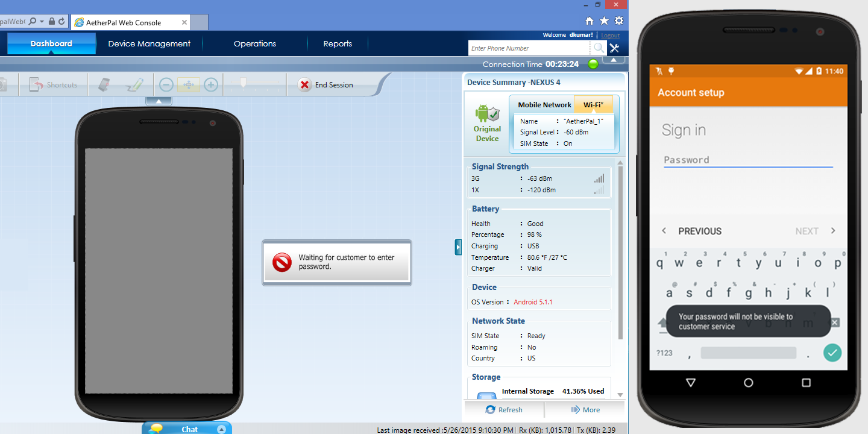Tap the Password field on the phone
This screenshot has height=434, width=868.
[x=748, y=160]
